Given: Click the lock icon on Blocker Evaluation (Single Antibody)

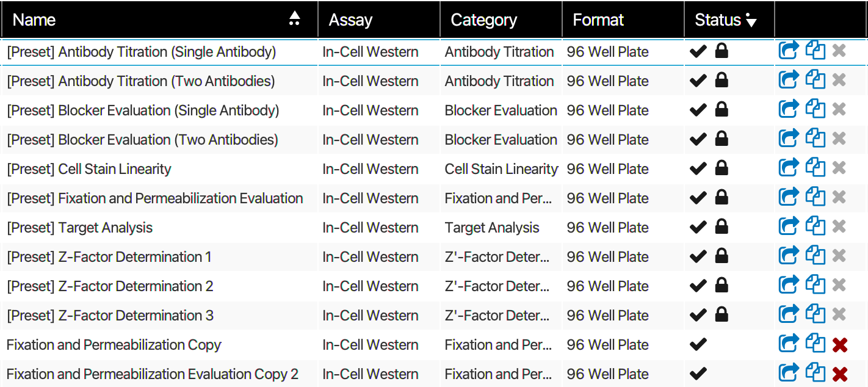Looking at the screenshot, I should coord(722,109).
